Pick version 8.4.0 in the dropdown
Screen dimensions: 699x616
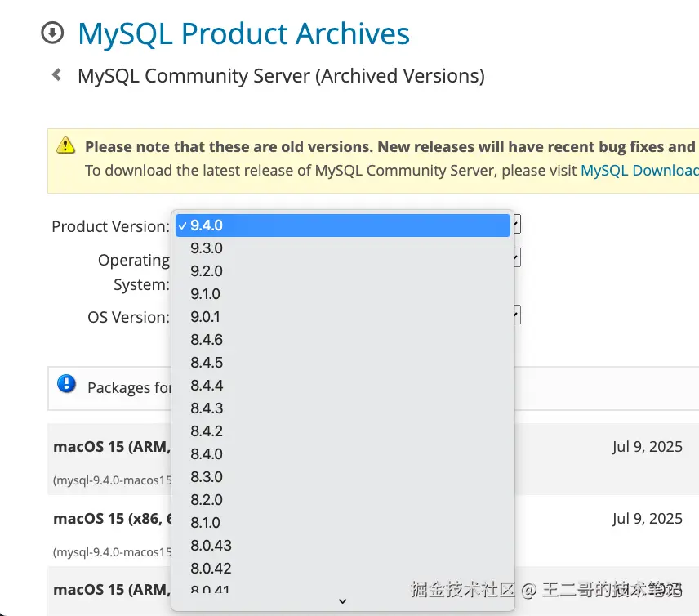[342, 453]
